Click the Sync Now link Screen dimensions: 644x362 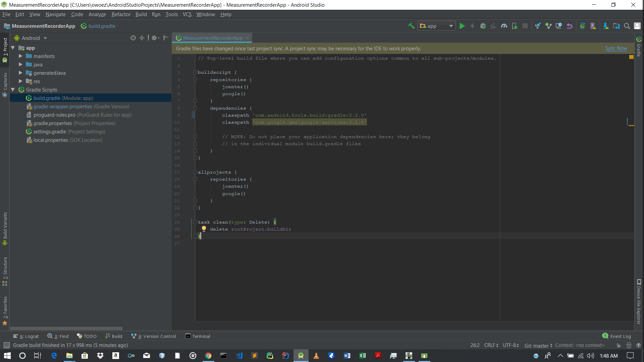616,48
